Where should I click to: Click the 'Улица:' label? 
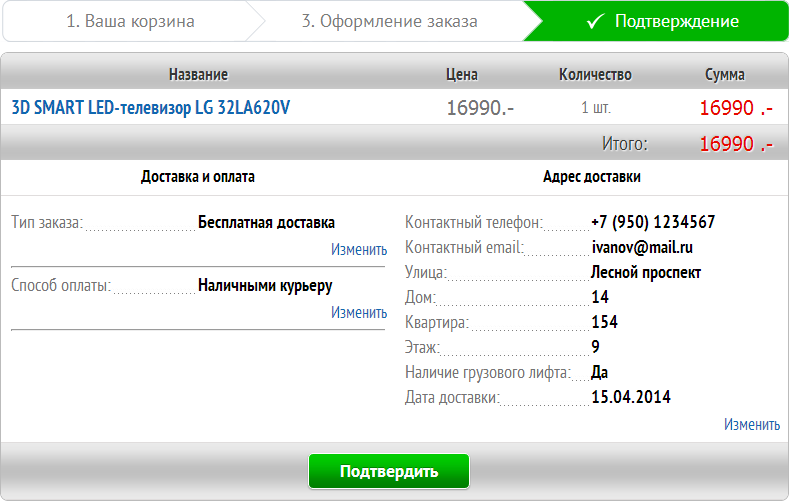[x=426, y=273]
